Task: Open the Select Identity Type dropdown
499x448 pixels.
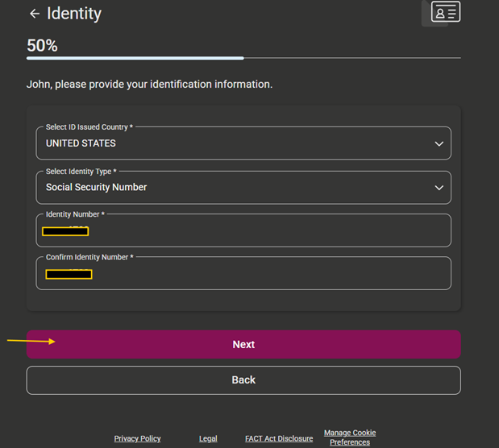Action: click(243, 188)
